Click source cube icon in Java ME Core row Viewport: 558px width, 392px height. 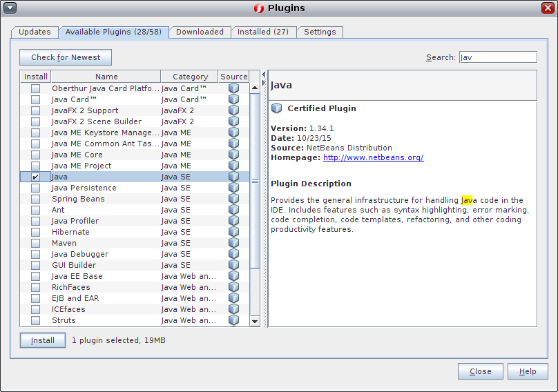pos(233,155)
